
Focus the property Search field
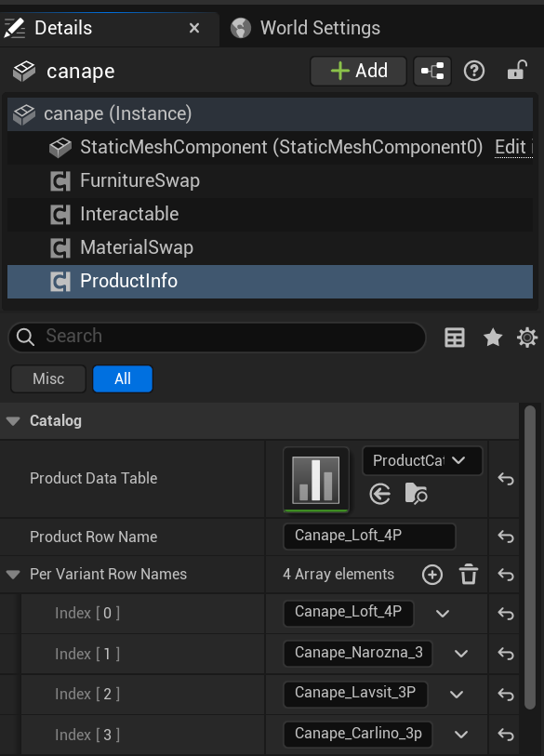point(217,337)
